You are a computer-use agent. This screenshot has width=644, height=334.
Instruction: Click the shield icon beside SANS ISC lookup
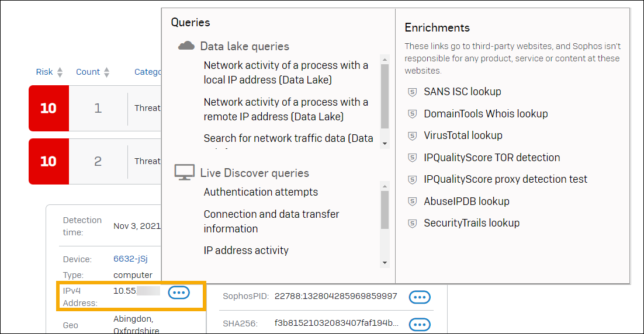(x=412, y=92)
